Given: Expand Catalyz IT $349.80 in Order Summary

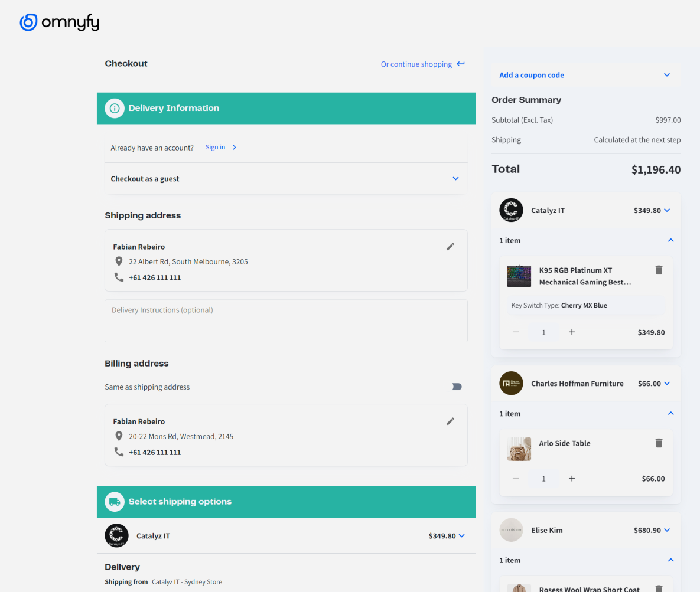Looking at the screenshot, I should click(667, 210).
